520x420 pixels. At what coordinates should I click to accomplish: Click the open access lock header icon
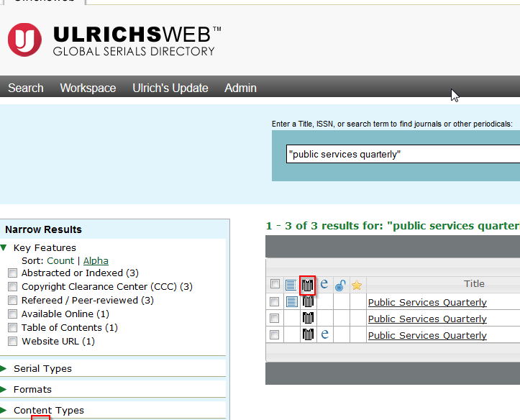click(340, 285)
